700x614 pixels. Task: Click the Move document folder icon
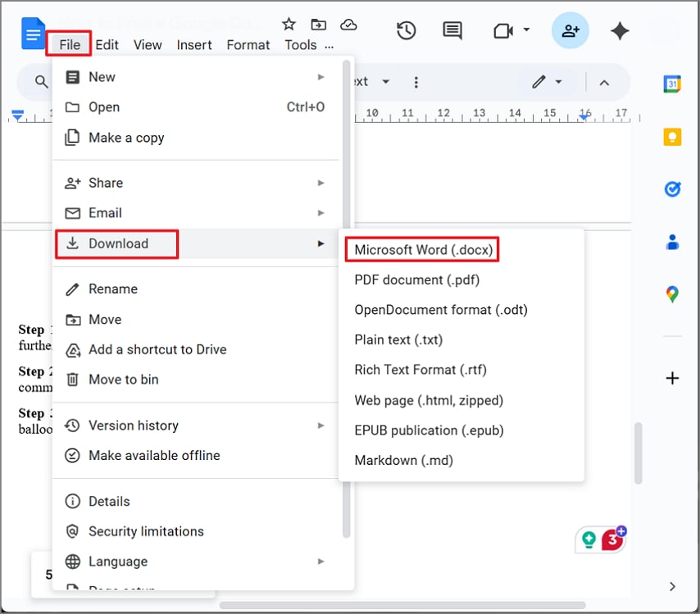pyautogui.click(x=319, y=24)
